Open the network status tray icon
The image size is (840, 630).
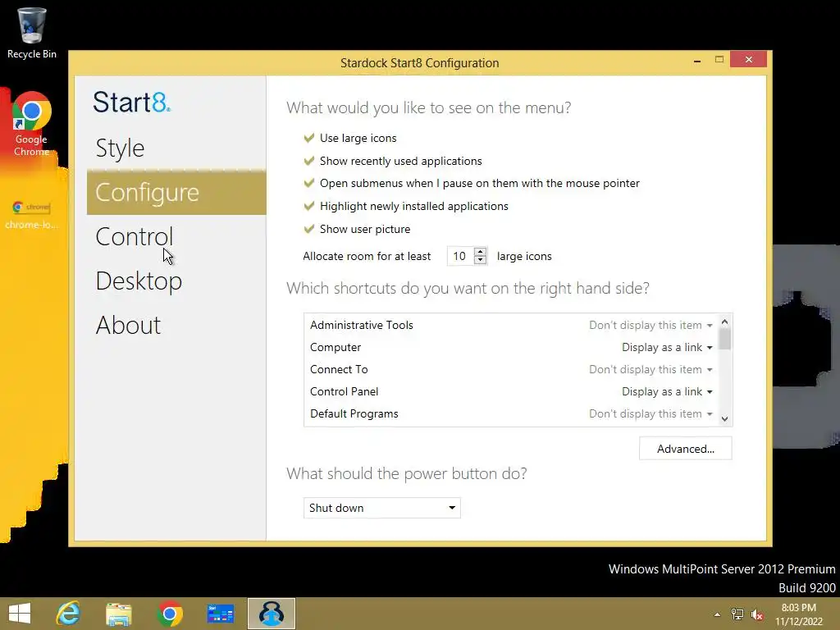pyautogui.click(x=737, y=614)
